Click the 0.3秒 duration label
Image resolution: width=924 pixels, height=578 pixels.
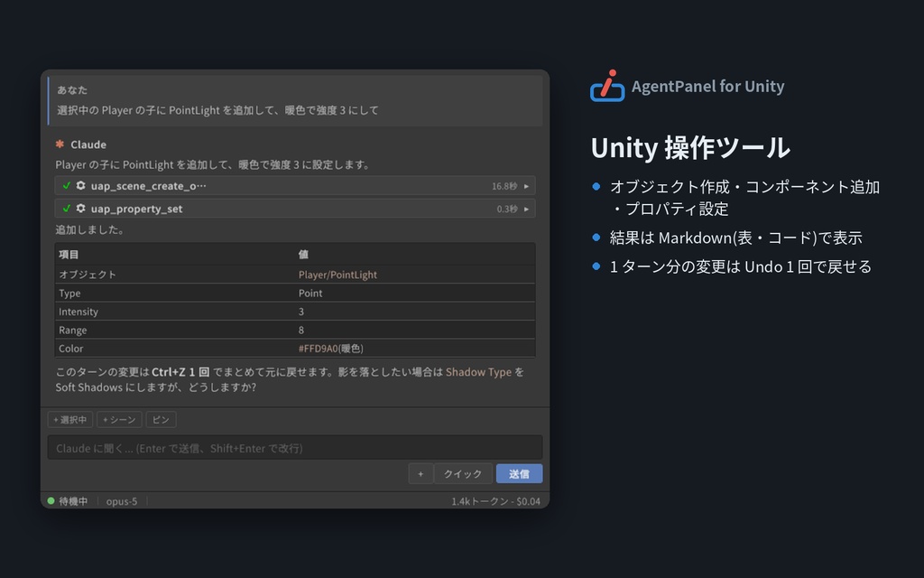pyautogui.click(x=507, y=209)
